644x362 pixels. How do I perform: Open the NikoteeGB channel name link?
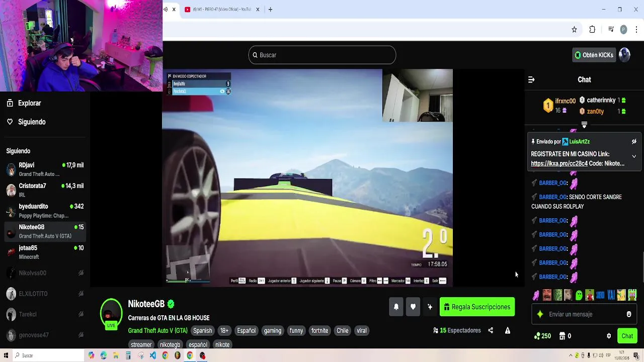tap(146, 304)
